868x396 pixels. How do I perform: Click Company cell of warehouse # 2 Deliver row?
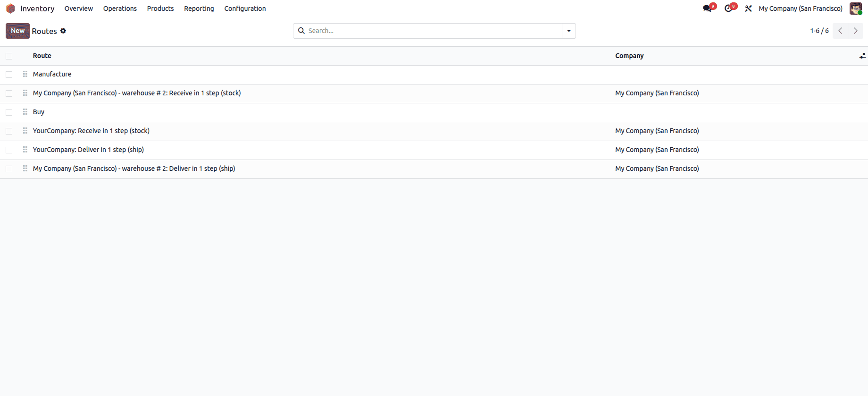[x=657, y=169]
